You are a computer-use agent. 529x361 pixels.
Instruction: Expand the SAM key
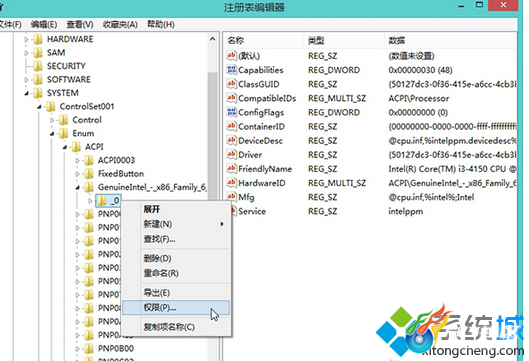click(x=26, y=53)
